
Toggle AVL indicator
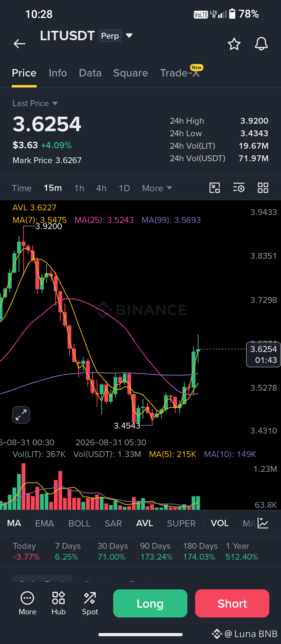(x=144, y=523)
